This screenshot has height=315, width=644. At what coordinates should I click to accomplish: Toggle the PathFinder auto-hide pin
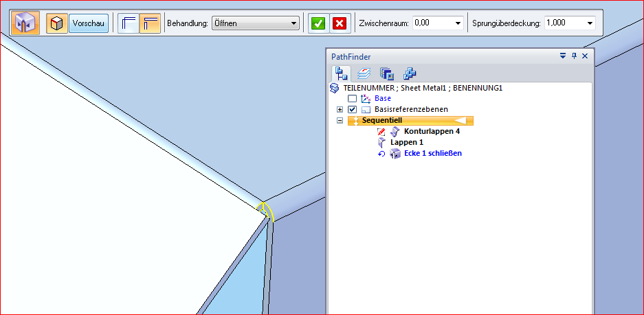(574, 56)
